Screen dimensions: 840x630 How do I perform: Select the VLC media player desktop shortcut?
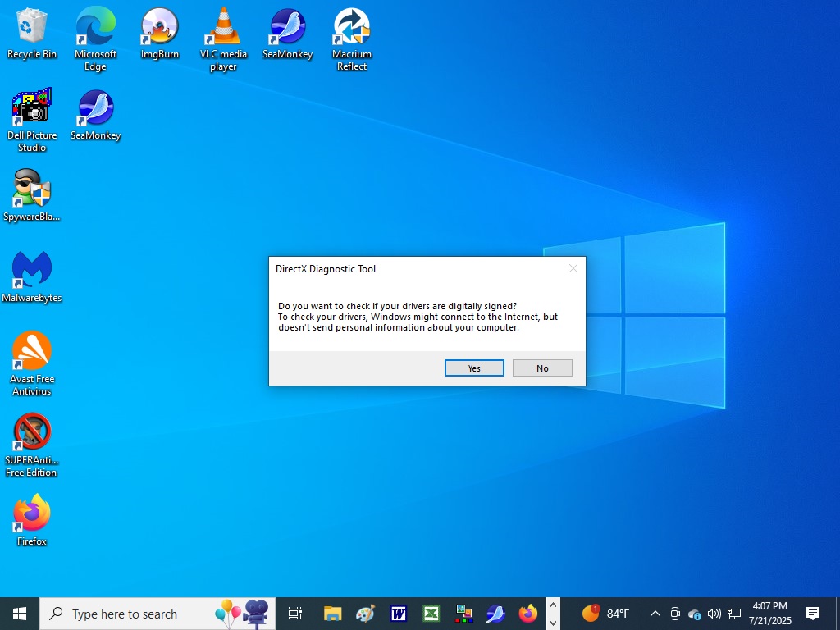(223, 39)
